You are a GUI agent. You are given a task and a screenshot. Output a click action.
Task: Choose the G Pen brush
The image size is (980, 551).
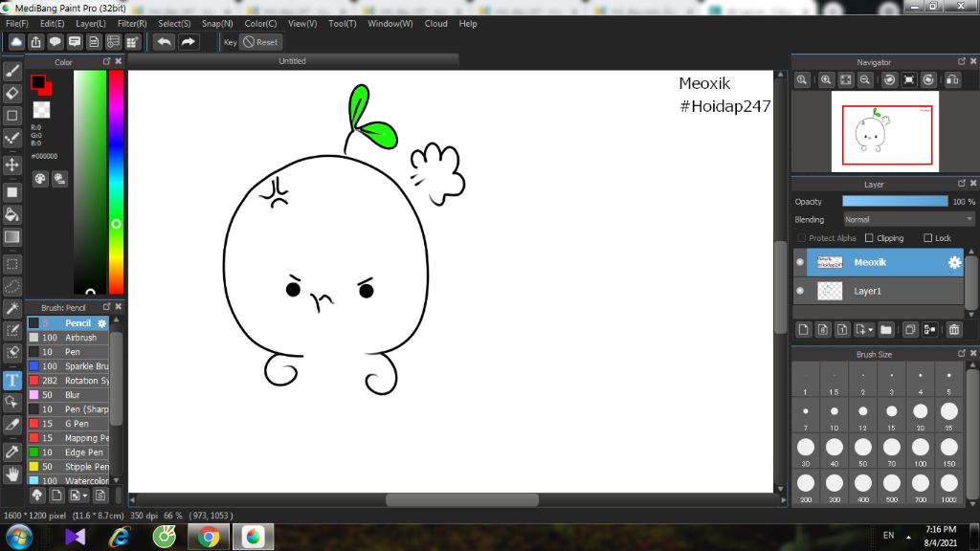[68, 424]
